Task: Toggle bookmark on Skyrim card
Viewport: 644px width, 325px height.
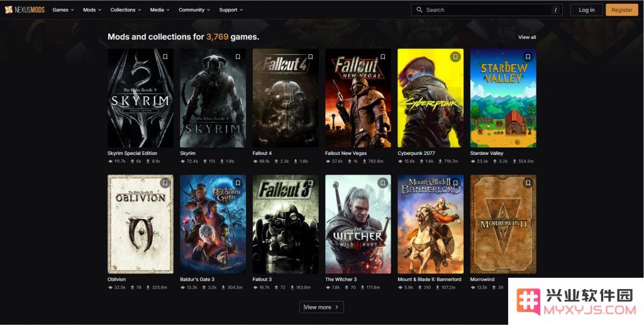Action: [x=238, y=57]
